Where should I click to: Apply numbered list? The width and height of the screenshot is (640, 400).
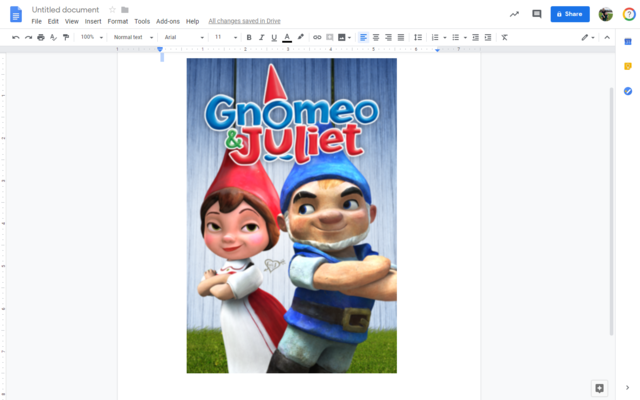point(435,37)
